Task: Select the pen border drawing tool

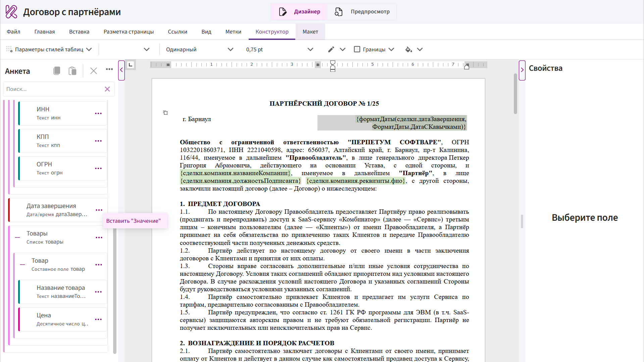Action: [331, 49]
